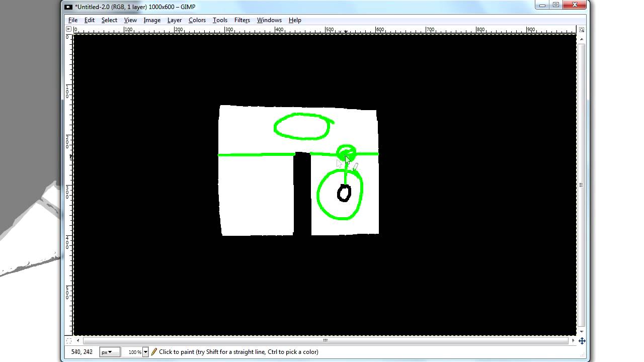
Task: Click the pencil tool icon in the status bar
Action: point(154,352)
